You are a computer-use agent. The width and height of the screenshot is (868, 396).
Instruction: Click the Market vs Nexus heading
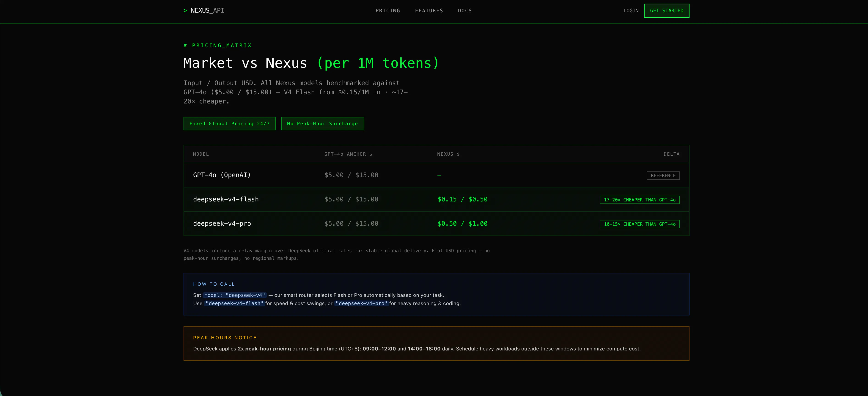click(311, 63)
